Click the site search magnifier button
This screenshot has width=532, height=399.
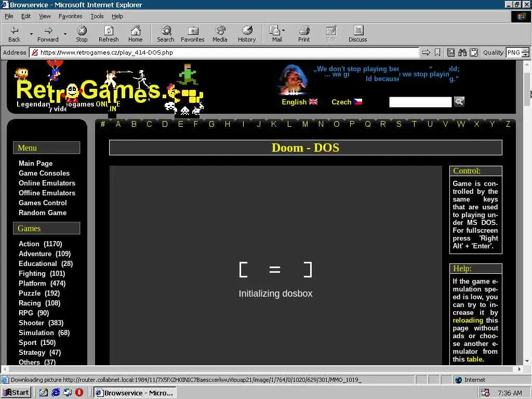459,101
